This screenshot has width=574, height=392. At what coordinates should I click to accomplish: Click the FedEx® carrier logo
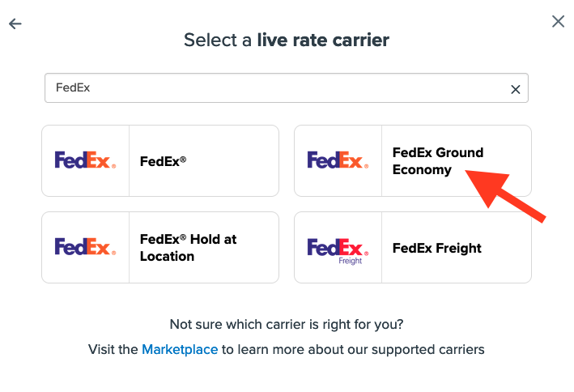click(85, 160)
